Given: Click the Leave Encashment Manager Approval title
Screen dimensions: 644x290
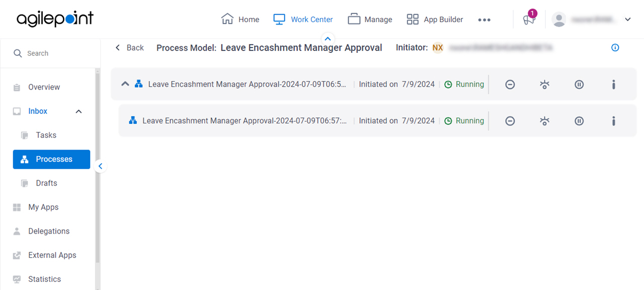Looking at the screenshot, I should pyautogui.click(x=301, y=48).
